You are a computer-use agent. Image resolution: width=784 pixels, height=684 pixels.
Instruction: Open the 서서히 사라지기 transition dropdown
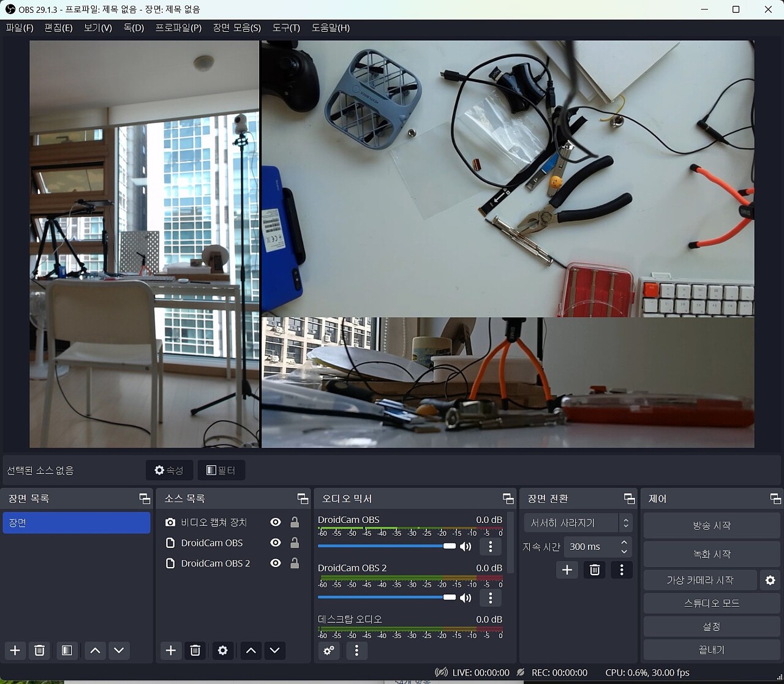pos(578,523)
